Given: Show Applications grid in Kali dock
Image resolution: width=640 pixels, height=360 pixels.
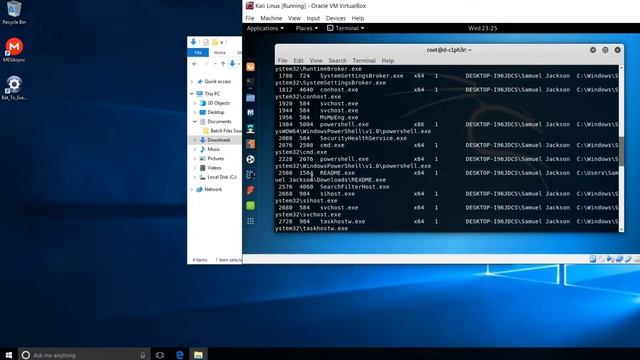Looking at the screenshot, I should point(251,221).
